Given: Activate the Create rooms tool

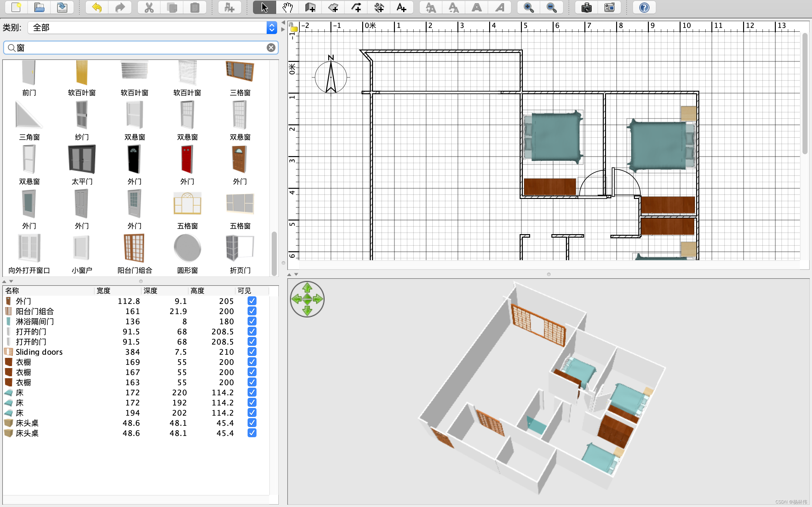Looking at the screenshot, I should 333,7.
